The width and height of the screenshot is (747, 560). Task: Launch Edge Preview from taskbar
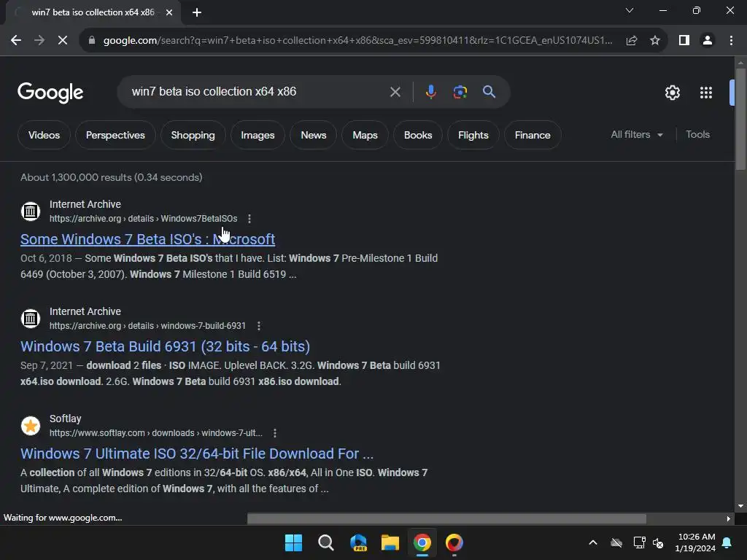pyautogui.click(x=358, y=542)
